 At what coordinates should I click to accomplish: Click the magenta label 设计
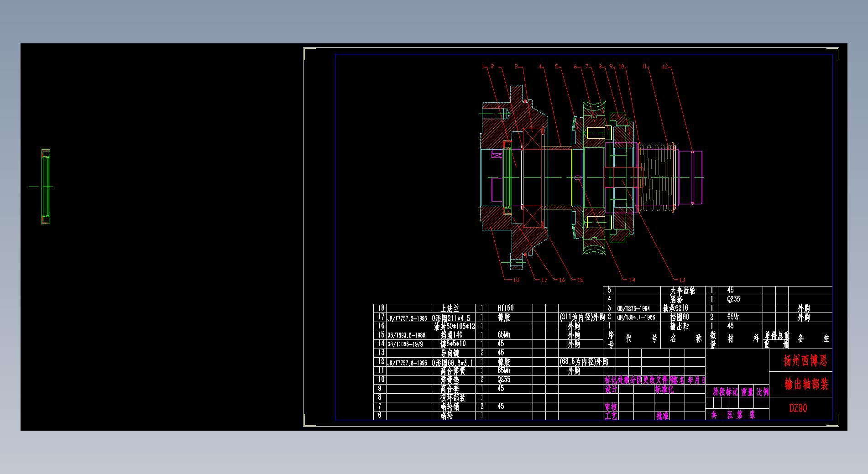(611, 390)
